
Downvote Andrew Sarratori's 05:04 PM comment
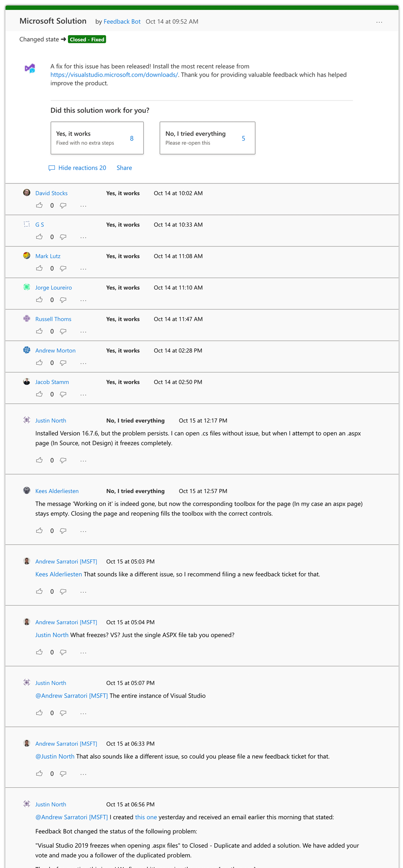63,652
